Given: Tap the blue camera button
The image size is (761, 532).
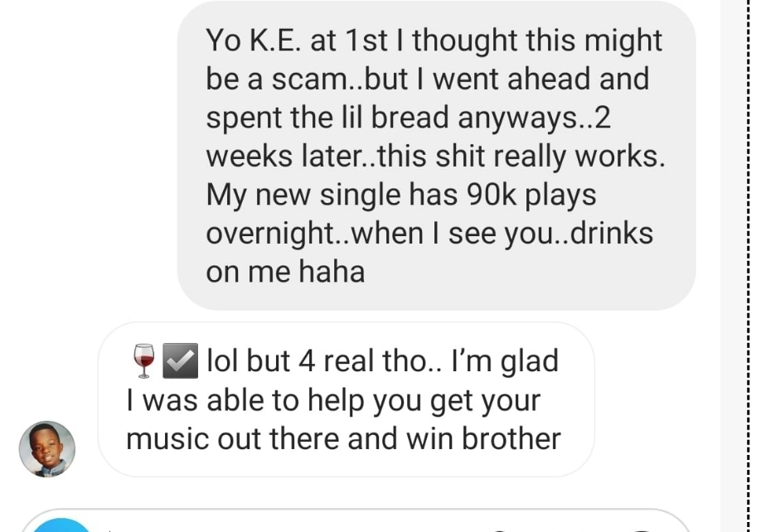Looking at the screenshot, I should (x=61, y=525).
